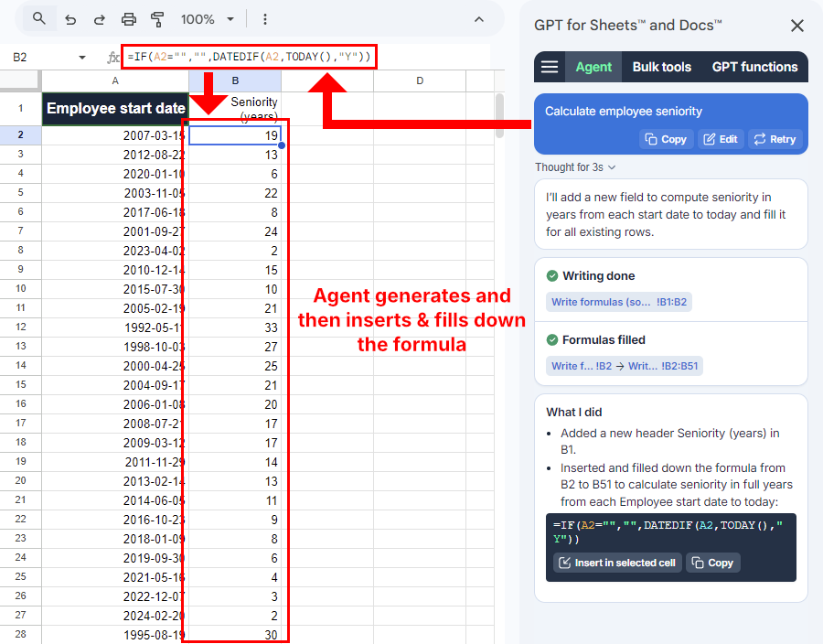Select the Paint format tool
Screen dimensions: 823x644
[157, 18]
